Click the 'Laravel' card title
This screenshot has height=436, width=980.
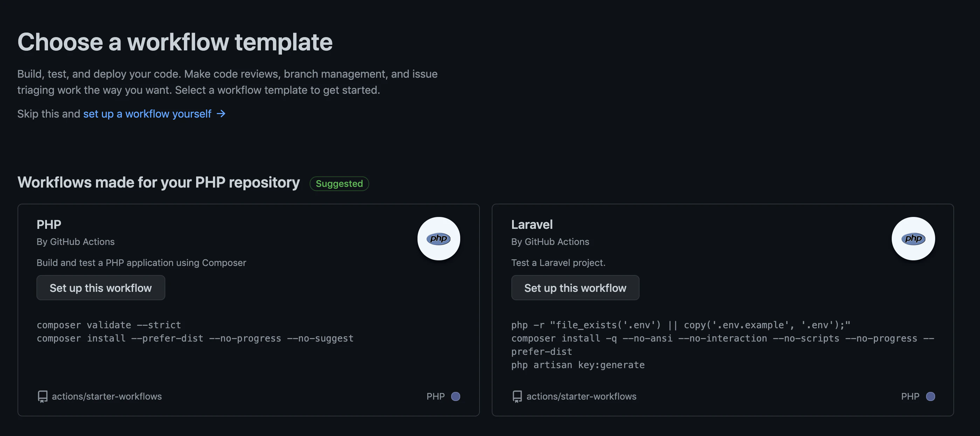532,225
